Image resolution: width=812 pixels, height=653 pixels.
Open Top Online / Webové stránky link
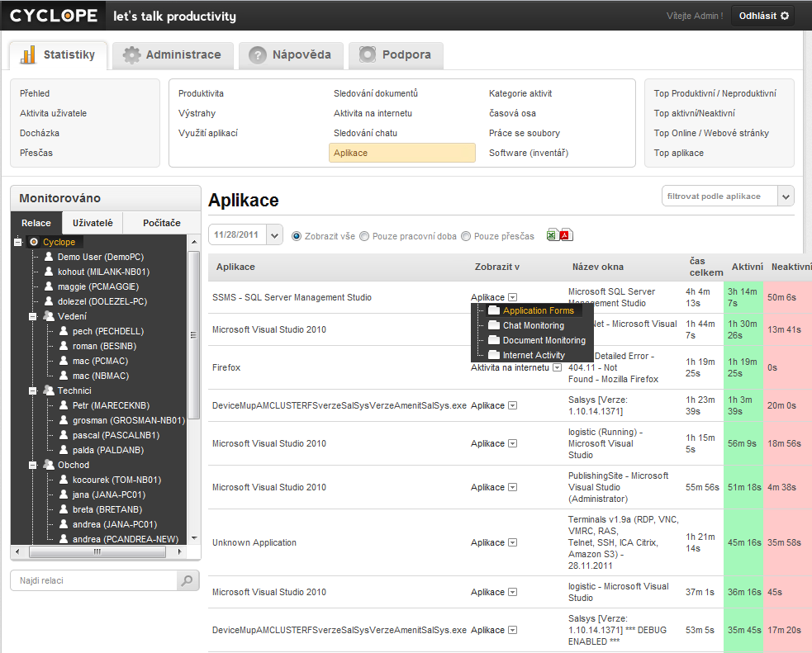(x=711, y=133)
